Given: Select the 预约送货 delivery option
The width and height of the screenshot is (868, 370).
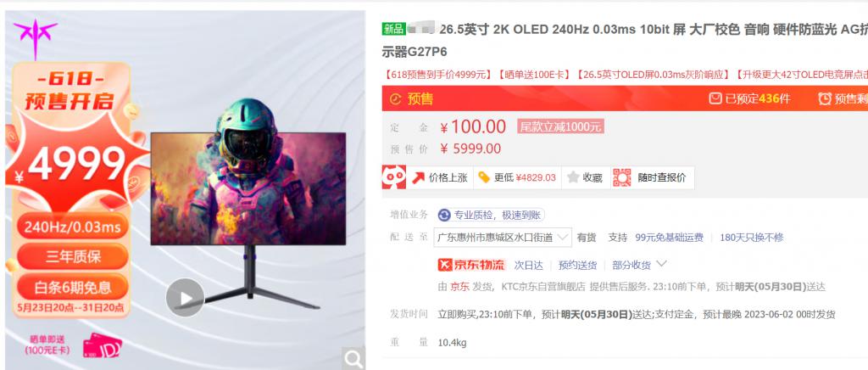Looking at the screenshot, I should (578, 266).
